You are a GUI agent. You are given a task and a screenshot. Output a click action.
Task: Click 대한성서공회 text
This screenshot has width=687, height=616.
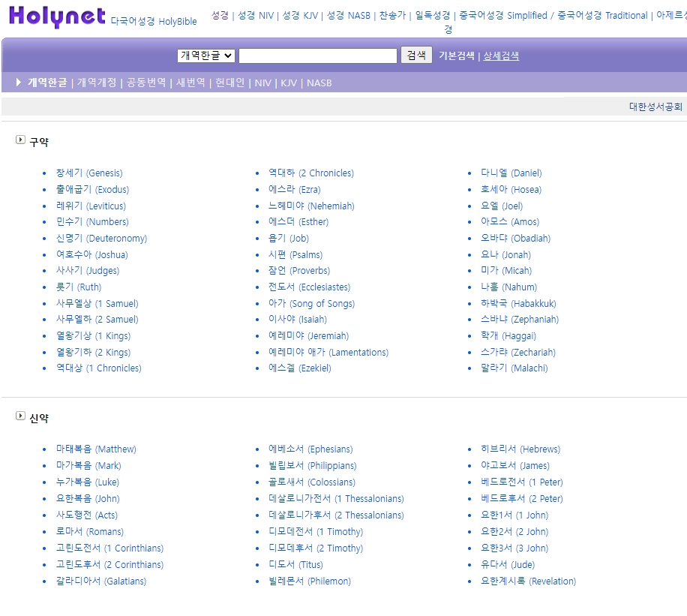(655, 107)
